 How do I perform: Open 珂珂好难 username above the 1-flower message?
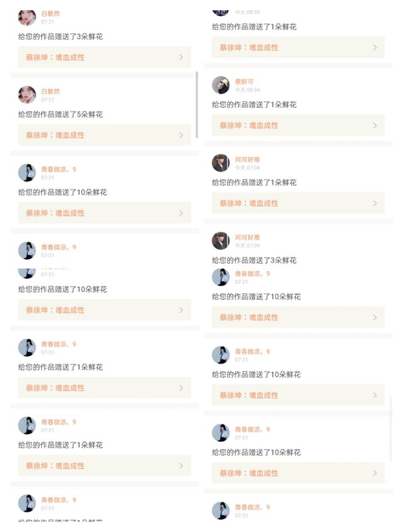[x=247, y=159]
